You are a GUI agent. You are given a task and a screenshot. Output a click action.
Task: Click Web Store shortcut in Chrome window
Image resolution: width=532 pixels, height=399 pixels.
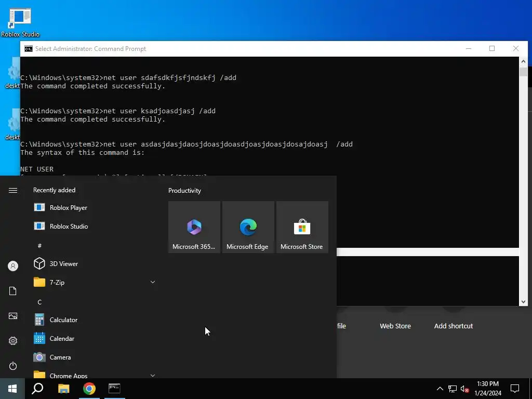click(395, 326)
